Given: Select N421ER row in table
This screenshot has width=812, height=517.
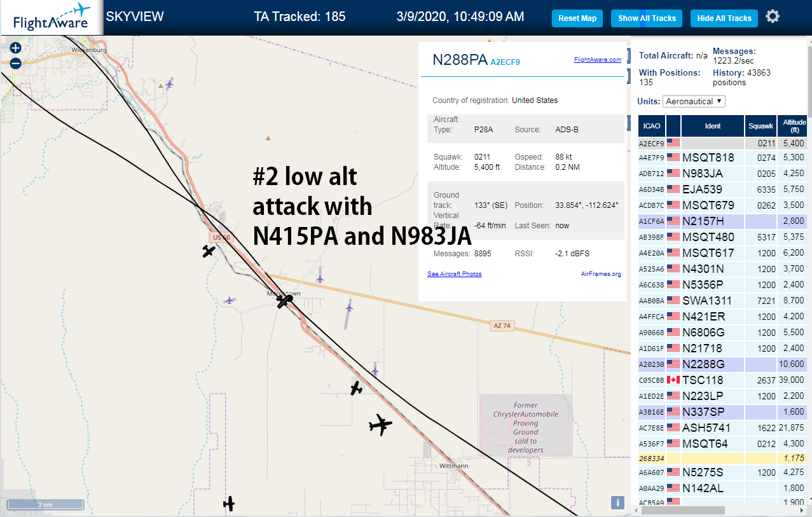Looking at the screenshot, I should [722, 317].
